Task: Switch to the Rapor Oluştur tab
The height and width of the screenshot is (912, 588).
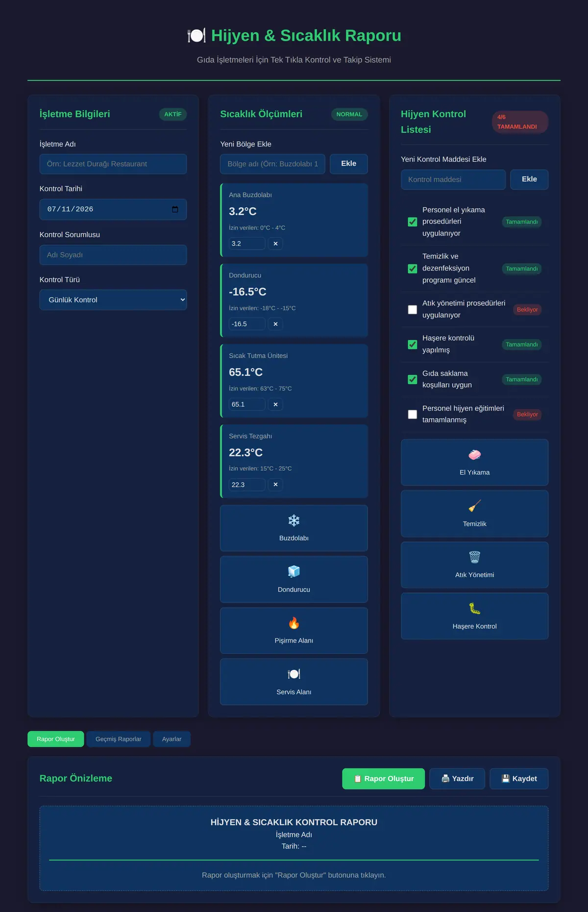Action: [56, 739]
